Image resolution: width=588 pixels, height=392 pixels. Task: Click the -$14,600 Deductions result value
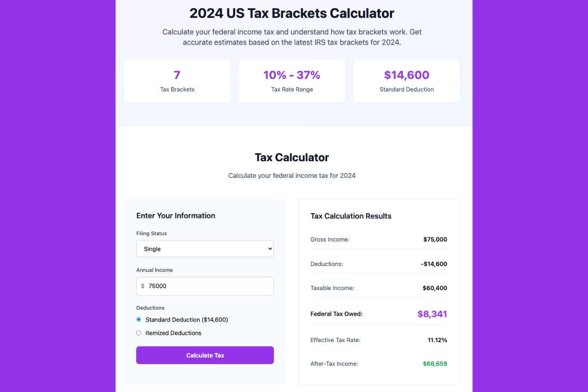(x=434, y=264)
